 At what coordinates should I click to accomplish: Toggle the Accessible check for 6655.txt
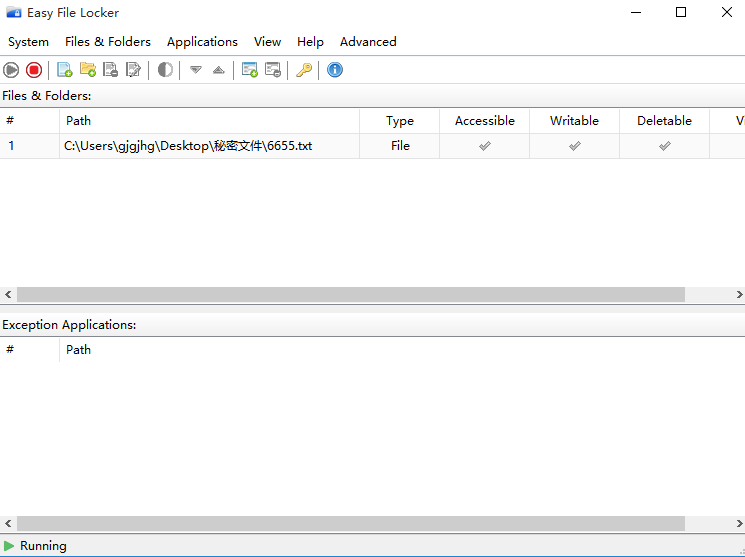(485, 146)
